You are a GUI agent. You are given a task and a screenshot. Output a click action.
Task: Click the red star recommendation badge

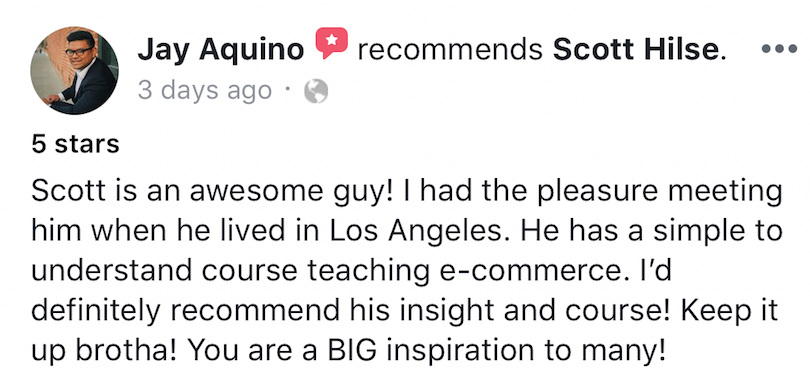point(332,43)
